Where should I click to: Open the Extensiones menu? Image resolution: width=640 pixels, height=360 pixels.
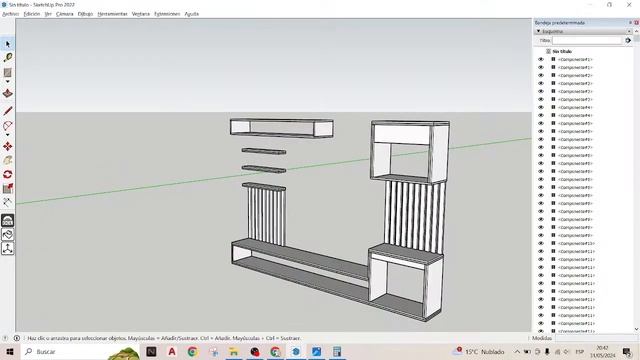coord(167,14)
